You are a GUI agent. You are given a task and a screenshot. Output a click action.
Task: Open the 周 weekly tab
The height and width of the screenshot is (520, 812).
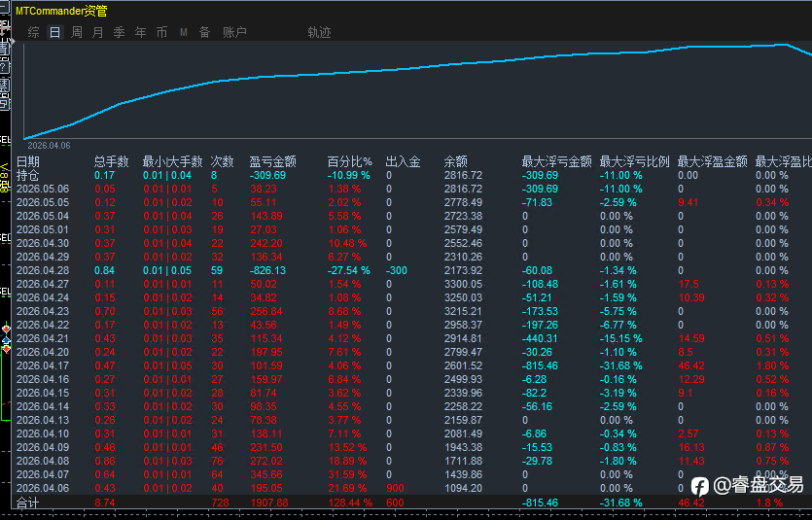point(77,33)
